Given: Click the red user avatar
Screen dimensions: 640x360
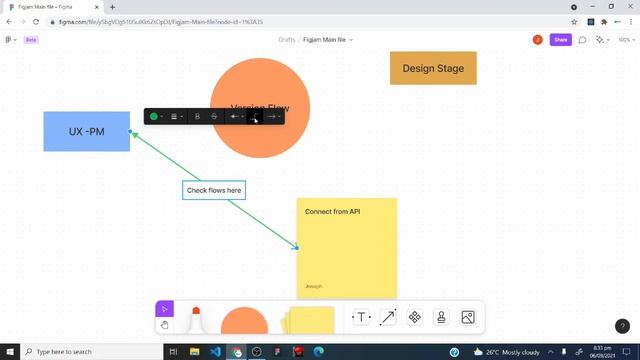Looking at the screenshot, I should pos(538,40).
